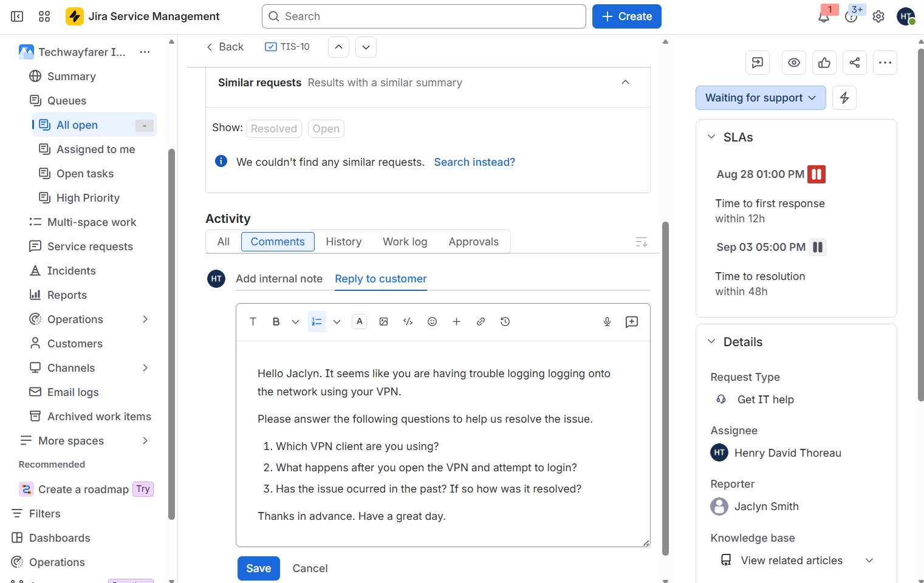Toggle the Resolved filter
Image resolution: width=924 pixels, height=583 pixels.
coord(274,129)
